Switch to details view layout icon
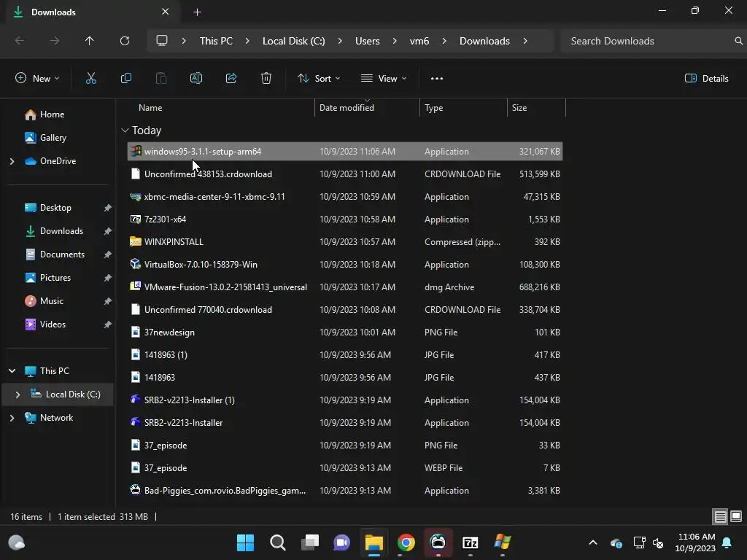This screenshot has height=560, width=747. 720,517
